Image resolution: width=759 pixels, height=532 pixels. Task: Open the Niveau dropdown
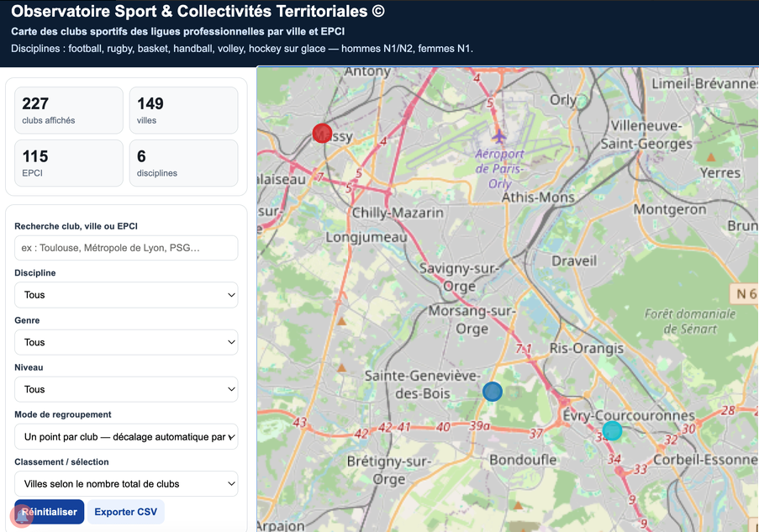pos(126,389)
